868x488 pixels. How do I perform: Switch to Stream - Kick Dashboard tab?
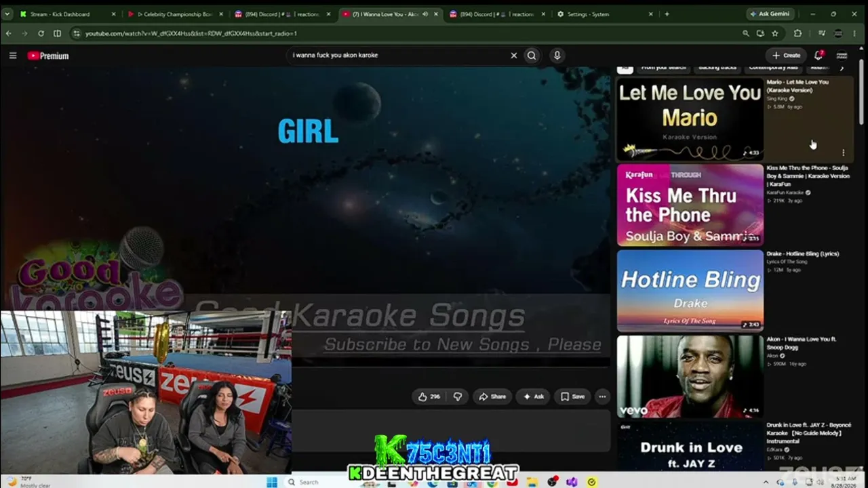[x=65, y=14]
